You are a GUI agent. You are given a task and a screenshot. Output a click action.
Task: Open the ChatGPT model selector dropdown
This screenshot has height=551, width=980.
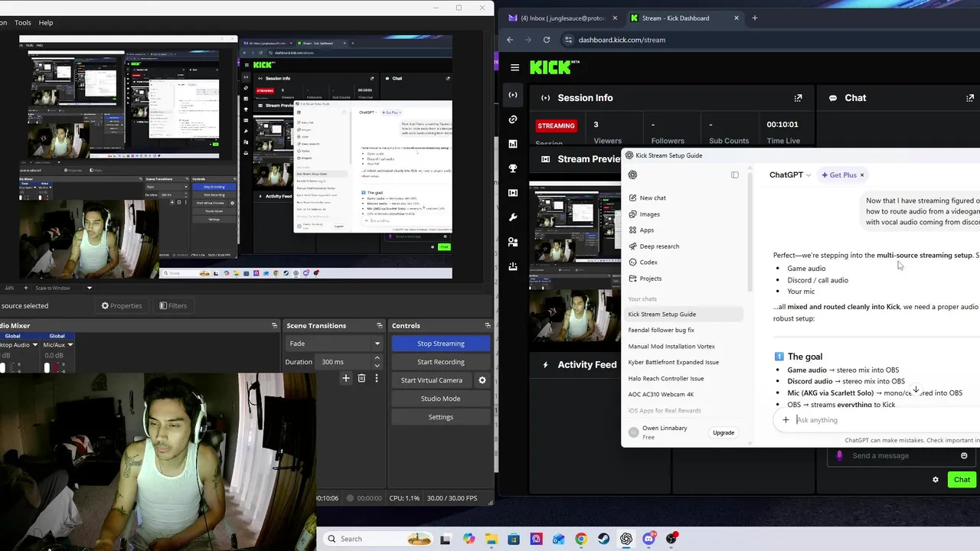789,175
